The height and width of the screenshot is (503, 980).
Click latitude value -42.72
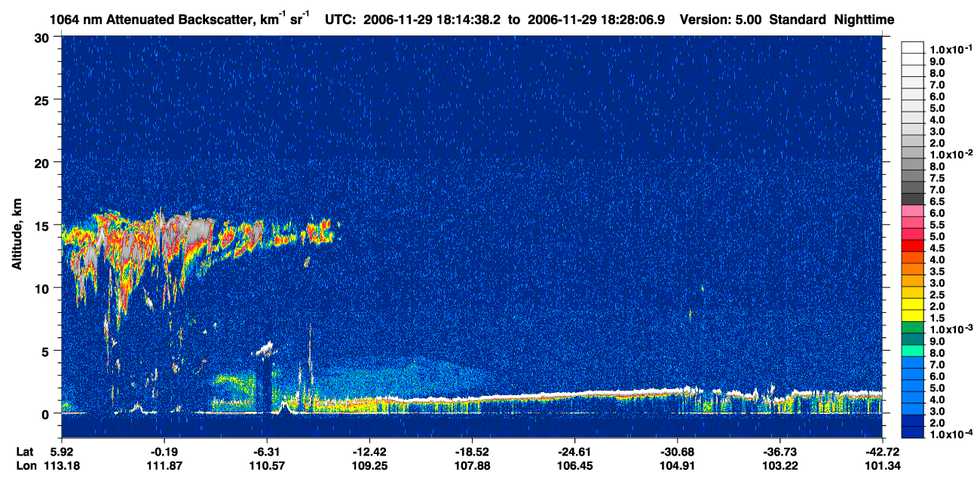(x=883, y=451)
